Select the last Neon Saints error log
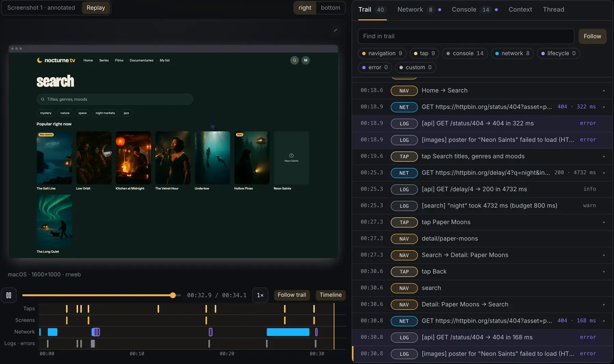The width and height of the screenshot is (614, 364). coord(482,354)
